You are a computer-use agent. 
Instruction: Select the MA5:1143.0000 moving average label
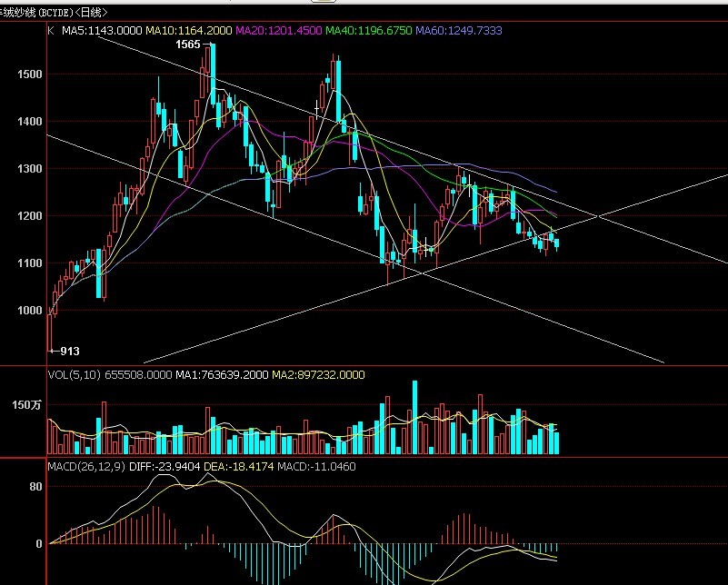[102, 31]
